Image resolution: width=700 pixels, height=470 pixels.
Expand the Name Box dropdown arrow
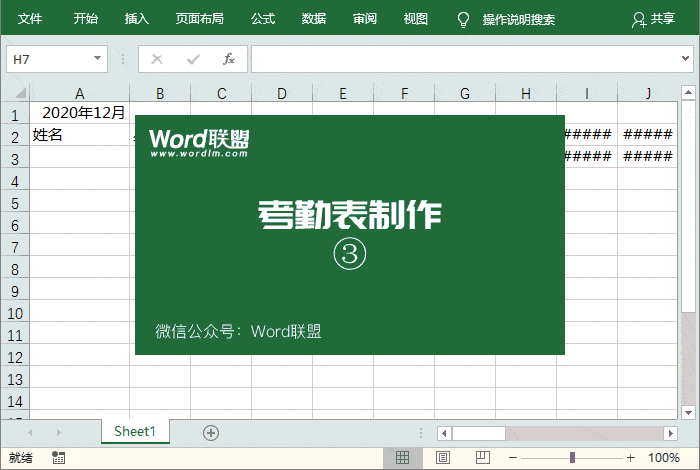click(97, 58)
